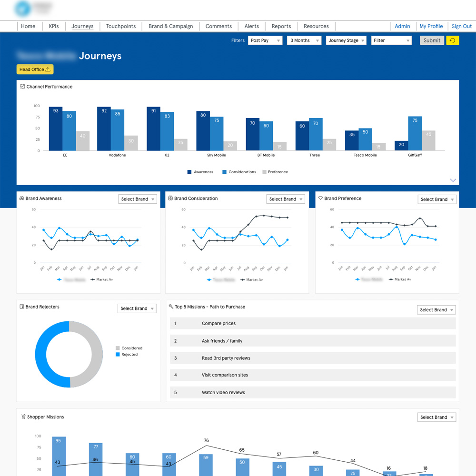This screenshot has height=476, width=476.
Task: Select mission row Watch video reviews
Action: [x=313, y=392]
